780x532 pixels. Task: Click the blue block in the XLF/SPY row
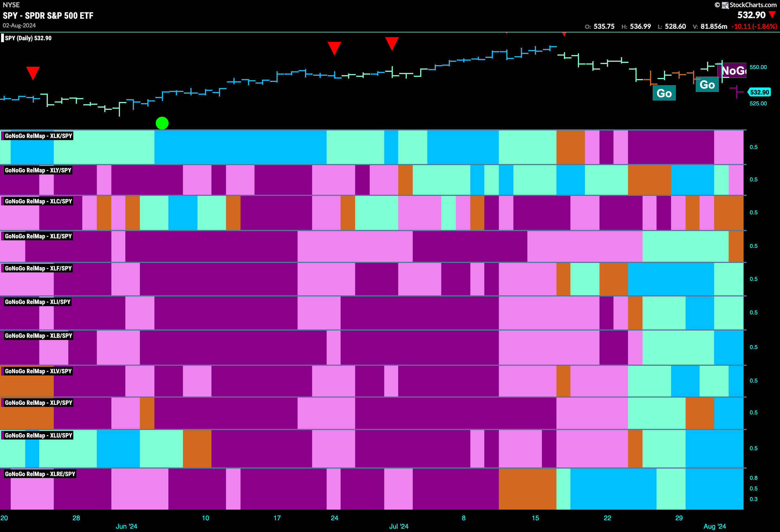pyautogui.click(x=671, y=279)
